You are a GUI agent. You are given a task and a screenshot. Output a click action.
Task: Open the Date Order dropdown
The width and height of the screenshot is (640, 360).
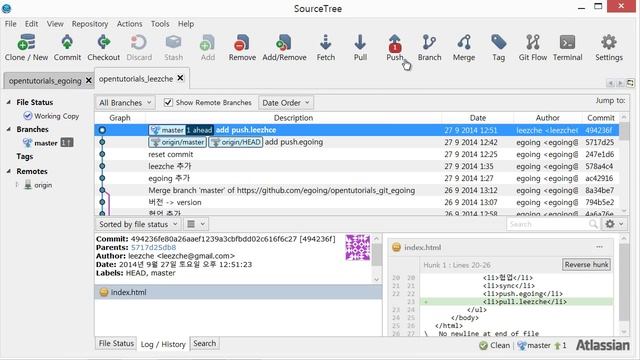(x=286, y=102)
